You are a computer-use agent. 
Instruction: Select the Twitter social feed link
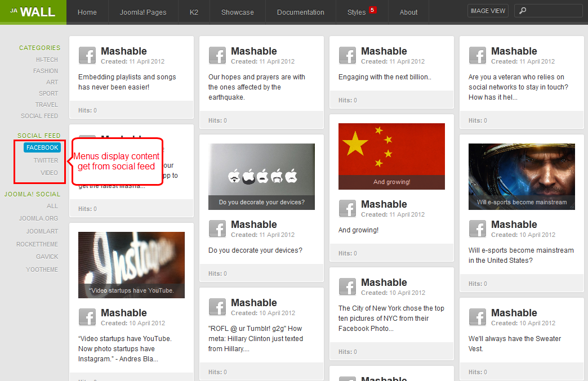point(46,160)
